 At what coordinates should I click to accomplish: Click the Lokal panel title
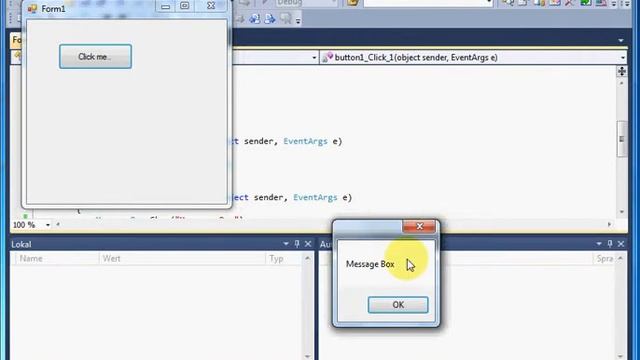click(21, 244)
